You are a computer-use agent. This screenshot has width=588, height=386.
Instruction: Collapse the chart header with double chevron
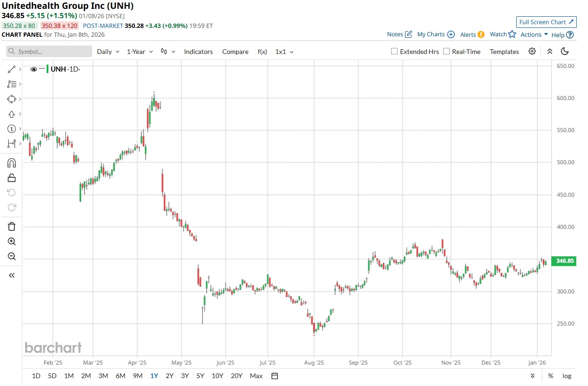[x=550, y=52]
